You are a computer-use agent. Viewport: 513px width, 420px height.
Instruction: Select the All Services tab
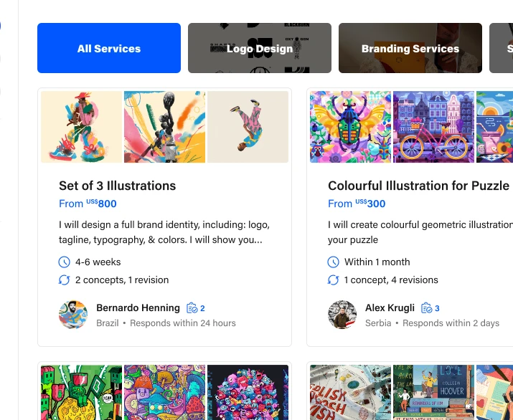109,48
